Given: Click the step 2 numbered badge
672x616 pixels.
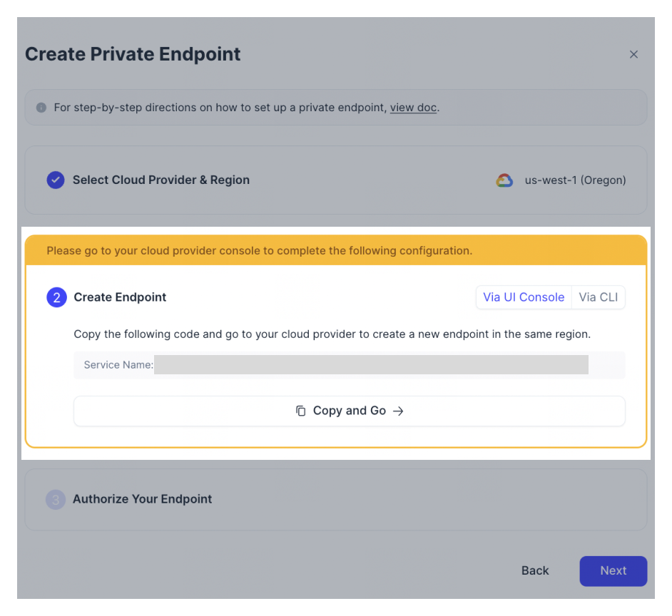Looking at the screenshot, I should pyautogui.click(x=56, y=297).
